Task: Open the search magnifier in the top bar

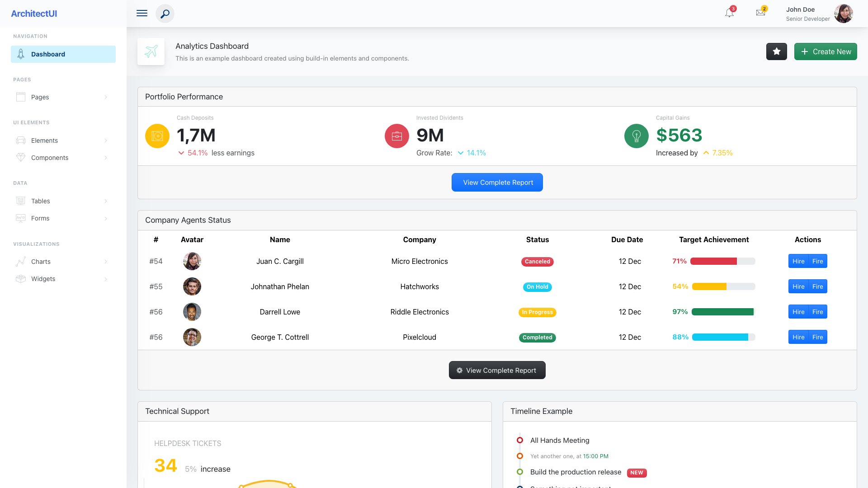Action: tap(165, 14)
